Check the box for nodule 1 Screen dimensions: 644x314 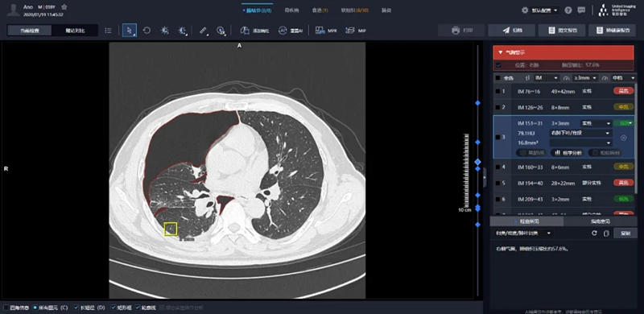coord(497,91)
